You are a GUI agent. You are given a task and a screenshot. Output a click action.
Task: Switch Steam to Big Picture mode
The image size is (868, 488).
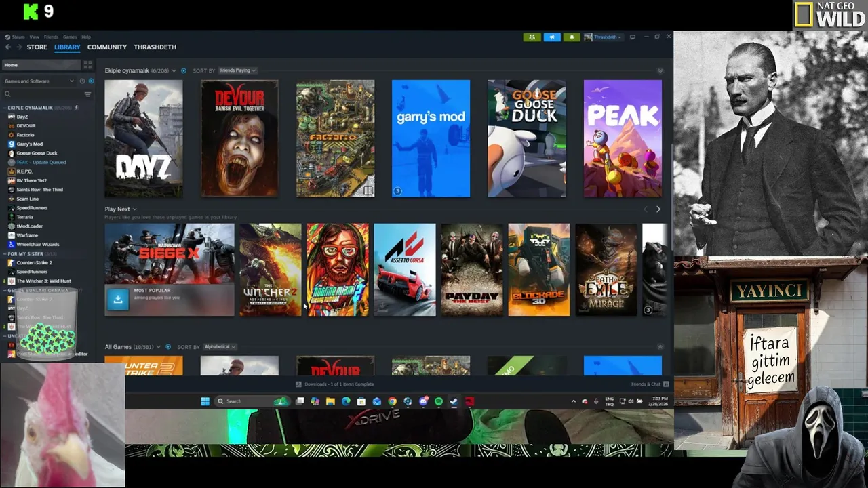[x=633, y=37]
